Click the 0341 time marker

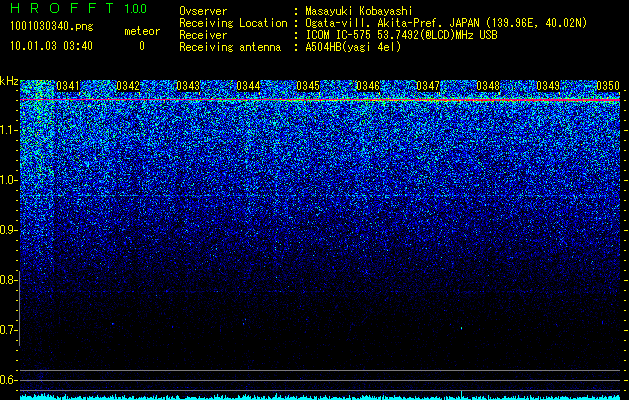(x=68, y=86)
